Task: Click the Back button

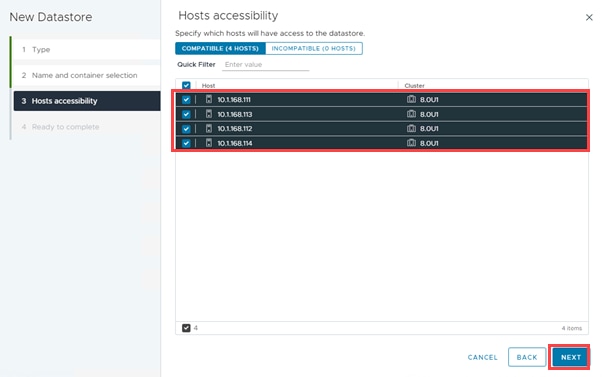Action: pos(527,357)
